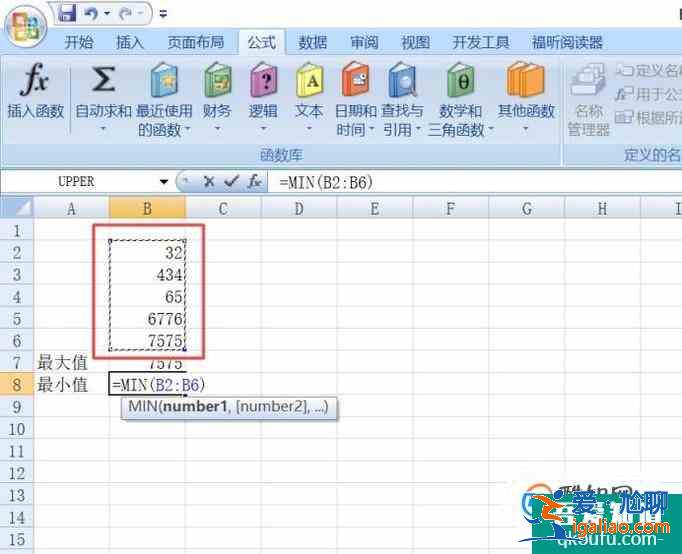Select row 1 header

point(17,230)
